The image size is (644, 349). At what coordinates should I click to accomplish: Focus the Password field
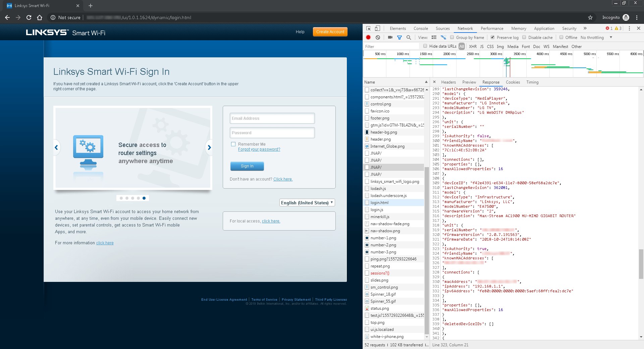(272, 133)
